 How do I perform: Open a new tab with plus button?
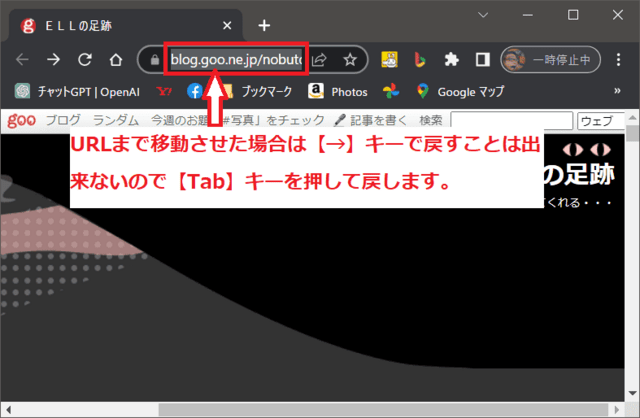(264, 25)
